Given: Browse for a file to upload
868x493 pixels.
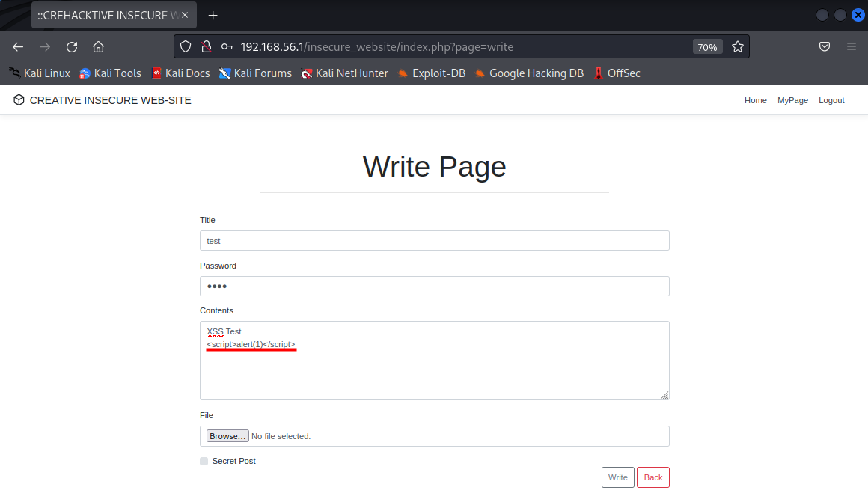Looking at the screenshot, I should 227,436.
